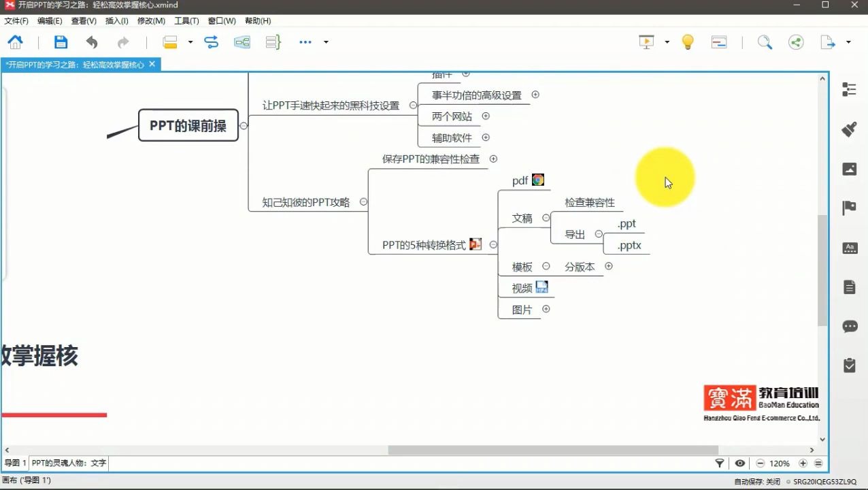Select the relationship line tool
This screenshot has width=868, height=490.
pos(211,42)
